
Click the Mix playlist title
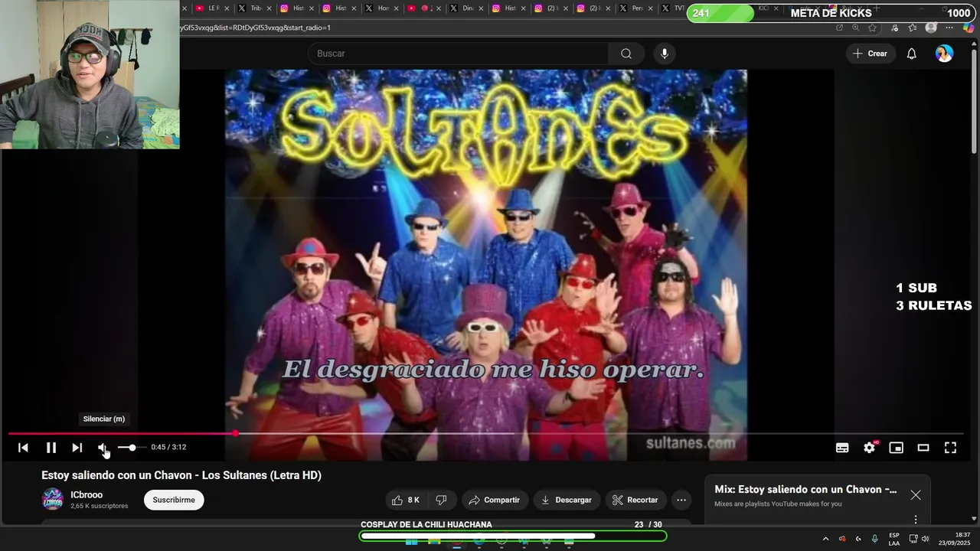pos(805,489)
